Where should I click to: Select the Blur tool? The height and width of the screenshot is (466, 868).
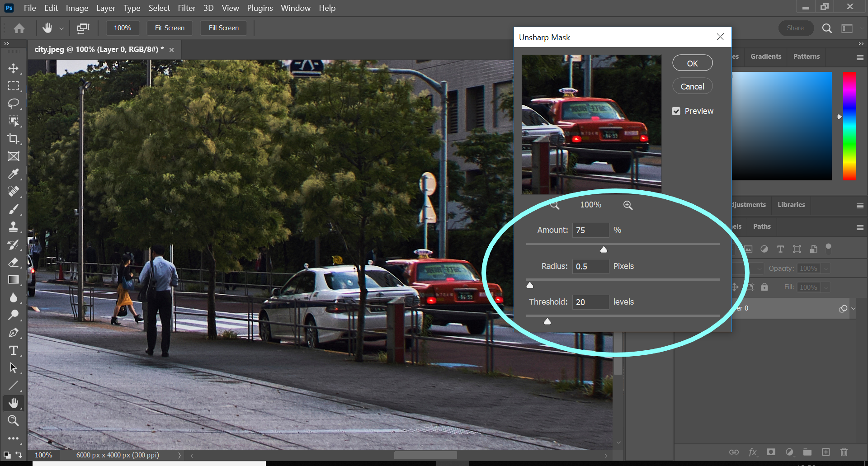click(14, 297)
